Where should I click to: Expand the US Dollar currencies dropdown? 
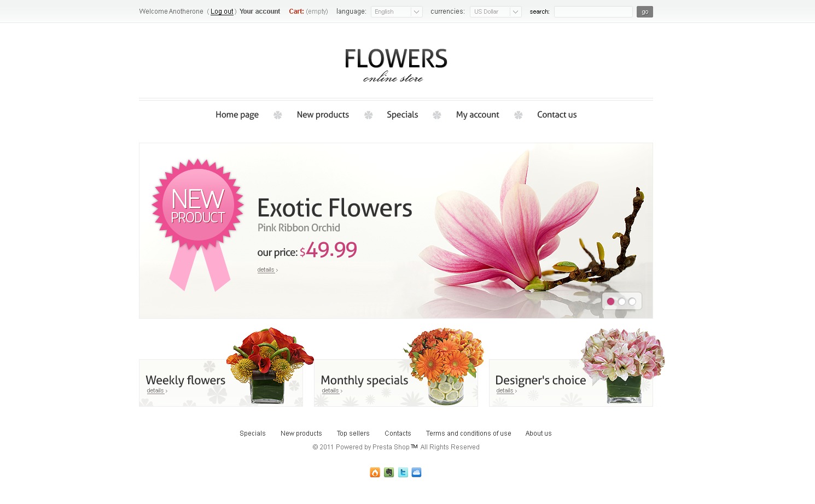(x=496, y=11)
